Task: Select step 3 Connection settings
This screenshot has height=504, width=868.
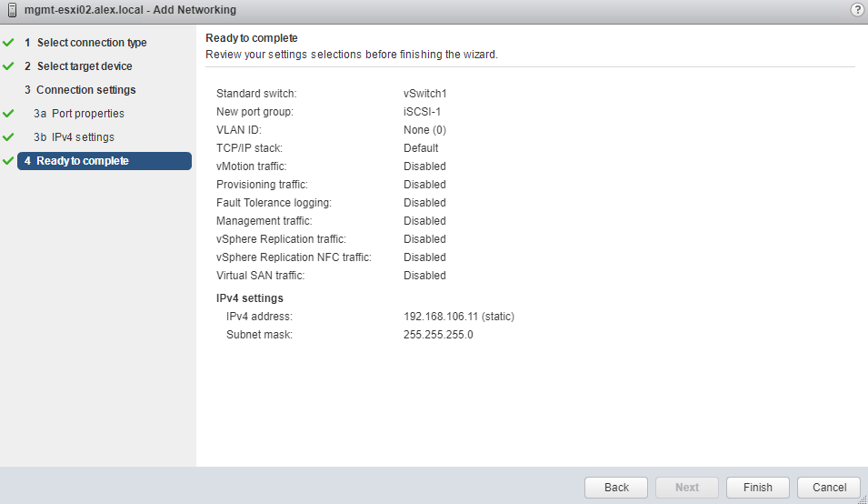Action: [x=85, y=90]
